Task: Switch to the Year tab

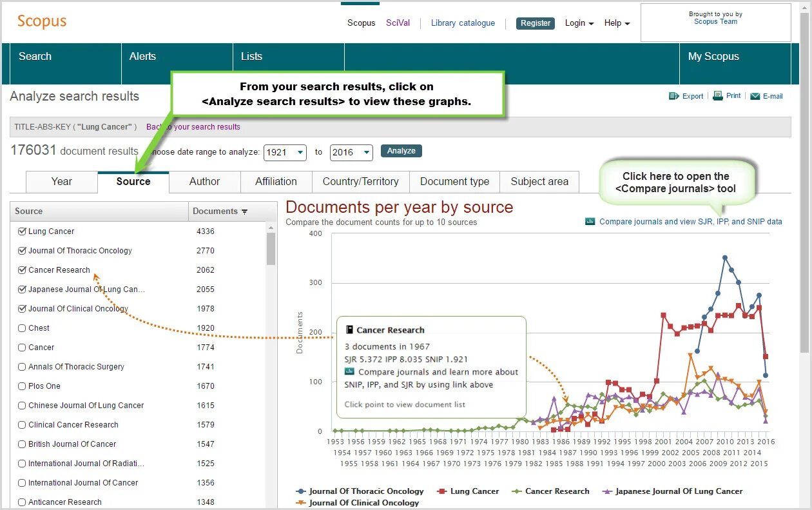Action: (x=62, y=182)
